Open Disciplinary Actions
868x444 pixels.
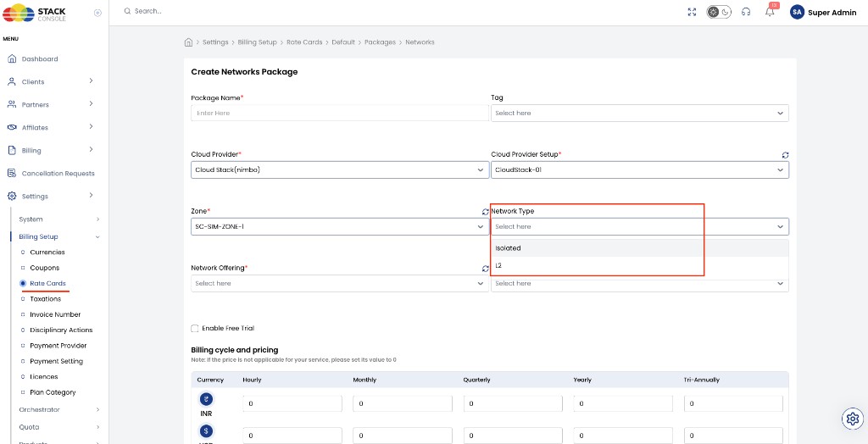click(61, 330)
